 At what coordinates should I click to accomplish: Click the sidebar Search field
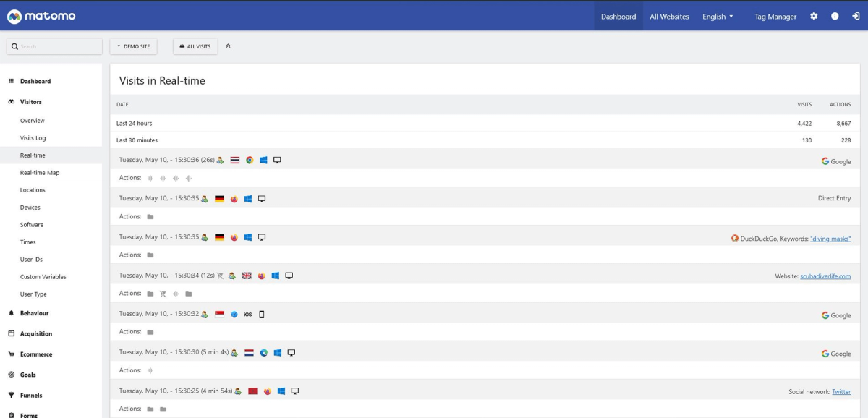coord(54,45)
